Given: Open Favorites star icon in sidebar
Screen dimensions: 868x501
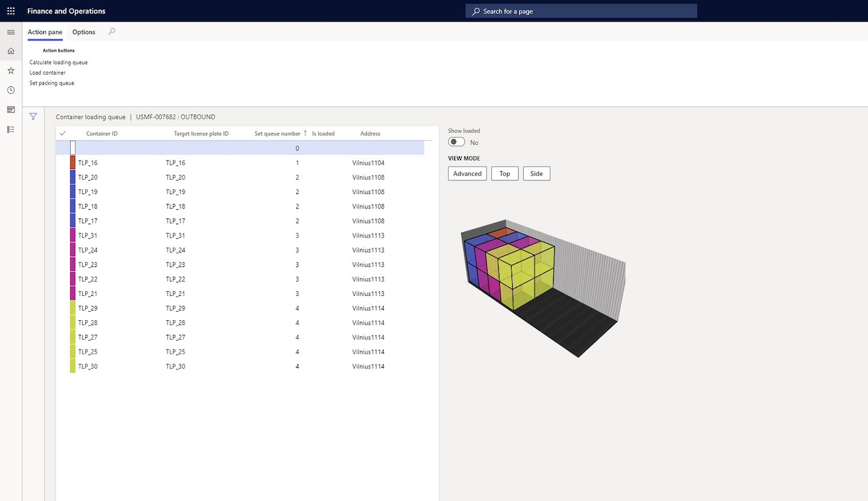Looking at the screenshot, I should click(11, 71).
